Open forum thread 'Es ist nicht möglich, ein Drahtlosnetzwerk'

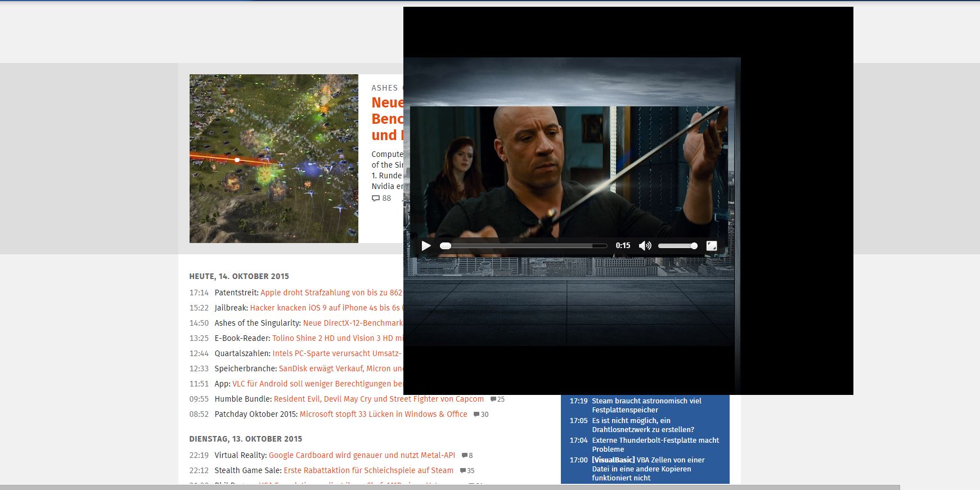(643, 425)
